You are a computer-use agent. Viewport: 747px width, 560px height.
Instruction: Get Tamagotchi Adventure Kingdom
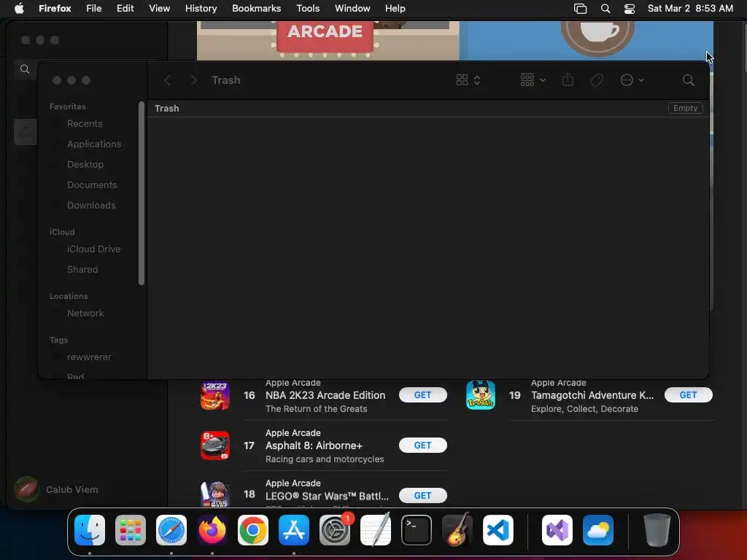(688, 394)
